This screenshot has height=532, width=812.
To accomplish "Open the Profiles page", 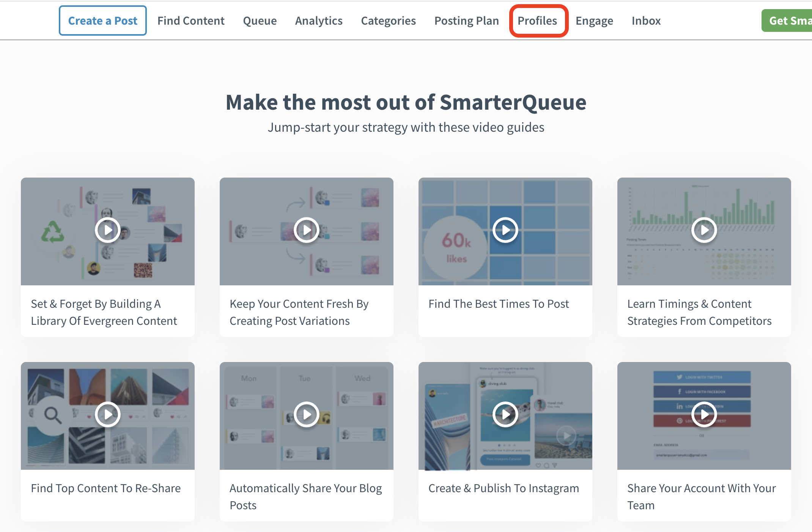I will tap(538, 20).
